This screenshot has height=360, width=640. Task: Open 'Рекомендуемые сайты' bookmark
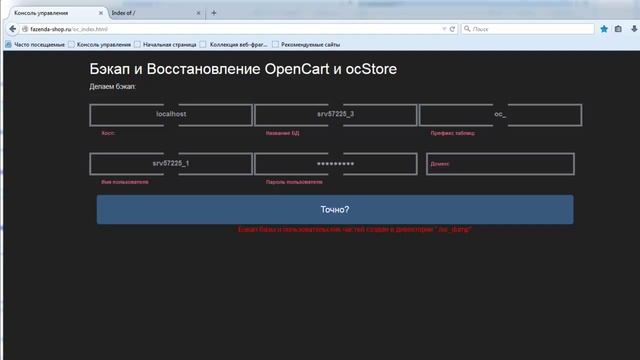pyautogui.click(x=306, y=44)
